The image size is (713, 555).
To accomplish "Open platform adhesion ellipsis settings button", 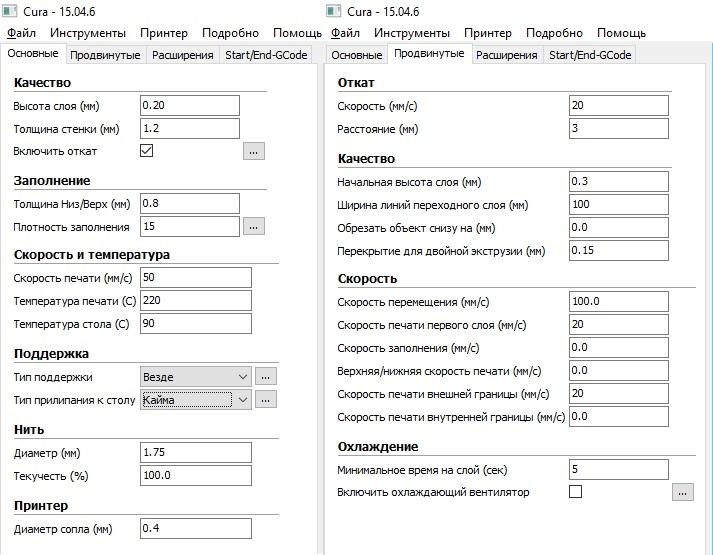I will pos(265,399).
